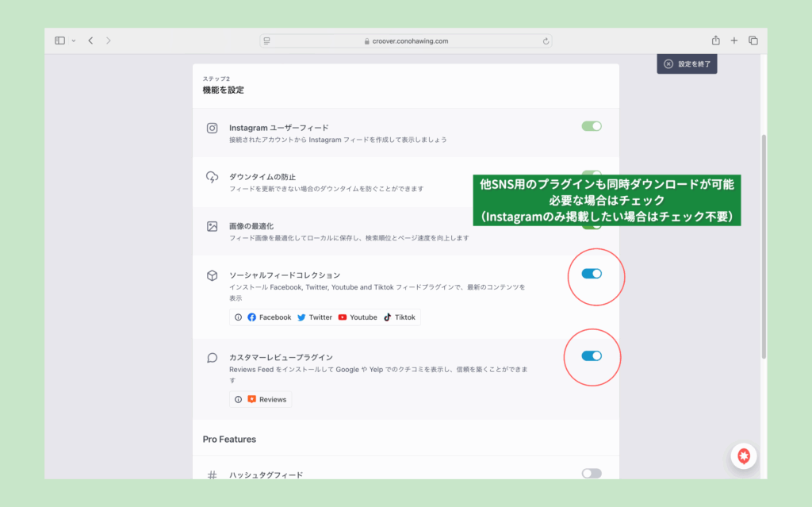
Task: Click the Twitter label text
Action: [x=320, y=317]
